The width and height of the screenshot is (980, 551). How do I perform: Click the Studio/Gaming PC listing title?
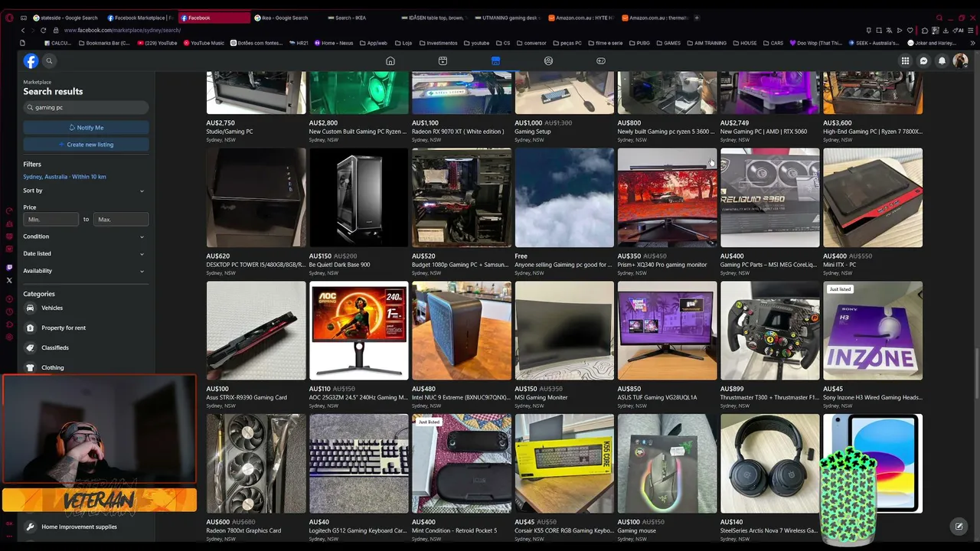click(x=230, y=132)
